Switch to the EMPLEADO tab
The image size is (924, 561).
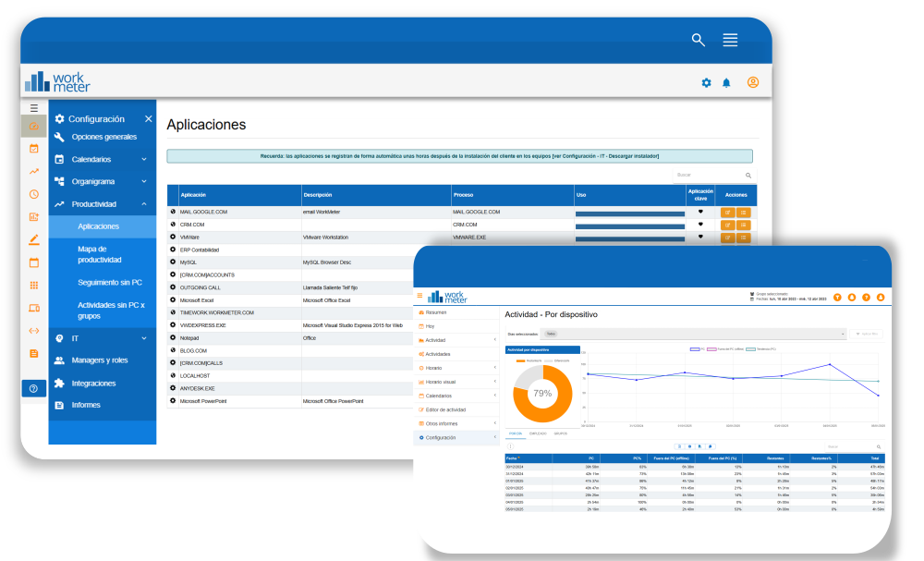537,433
